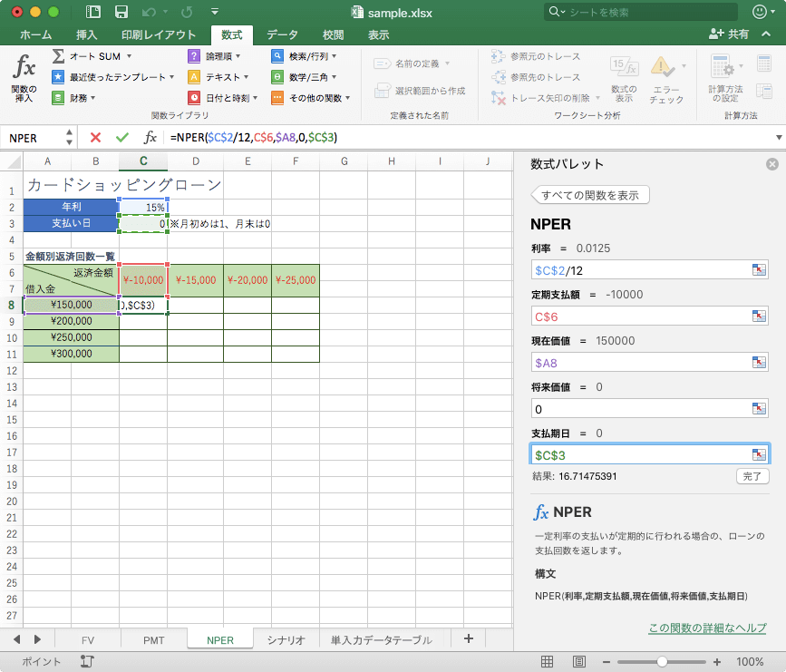This screenshot has height=672, width=786.
Task: Open the AutoSum (オート SUM) sigma icon
Action: point(58,56)
